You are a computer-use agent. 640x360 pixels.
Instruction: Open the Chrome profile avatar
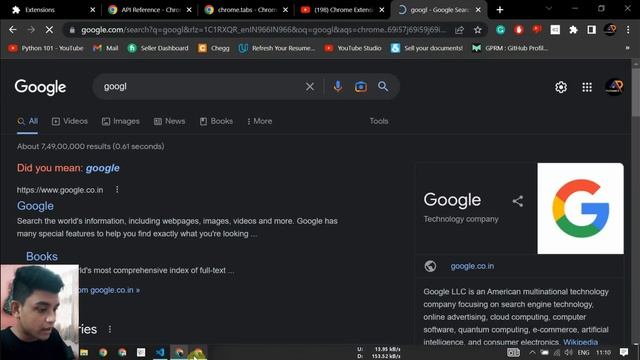coord(610,29)
